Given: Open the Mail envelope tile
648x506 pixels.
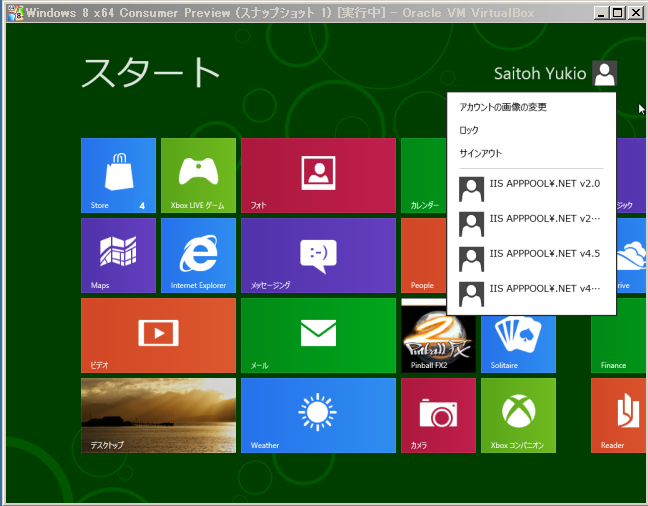Looking at the screenshot, I should (318, 335).
